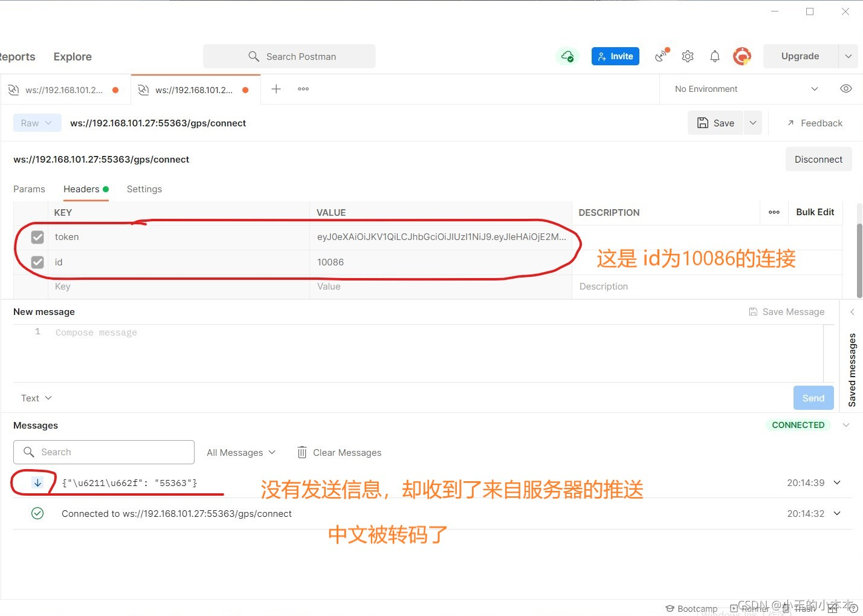Open the notifications bell

715,56
